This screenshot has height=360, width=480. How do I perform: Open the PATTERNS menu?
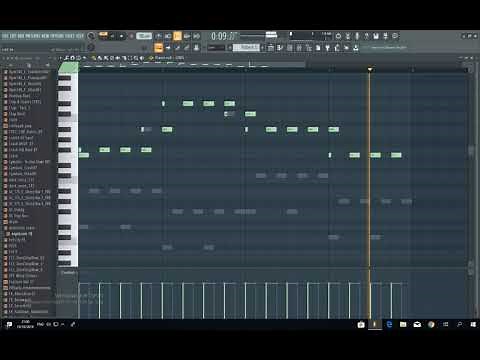[x=32, y=36]
